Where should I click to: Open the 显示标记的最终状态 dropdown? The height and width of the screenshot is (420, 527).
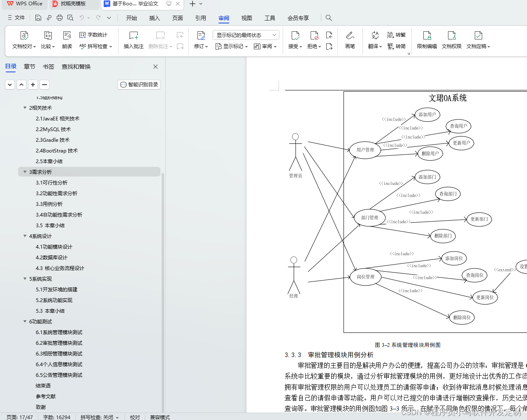[x=245, y=35]
